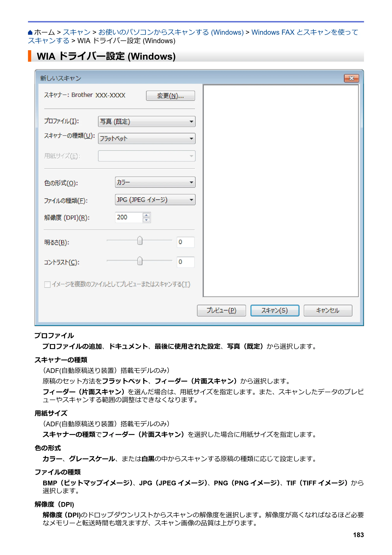Open the 色の形式 dropdown showing カラー
392x555 pixels.
pos(155,182)
